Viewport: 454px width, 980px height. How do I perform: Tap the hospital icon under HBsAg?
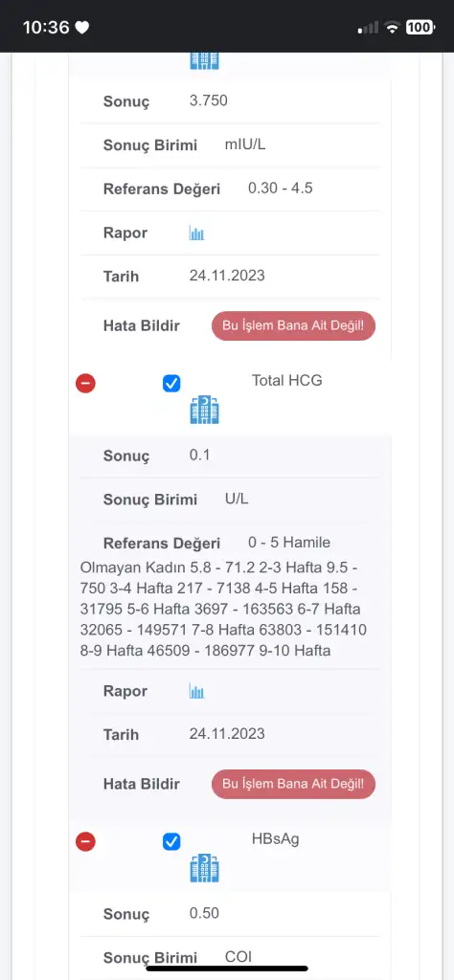(x=204, y=868)
